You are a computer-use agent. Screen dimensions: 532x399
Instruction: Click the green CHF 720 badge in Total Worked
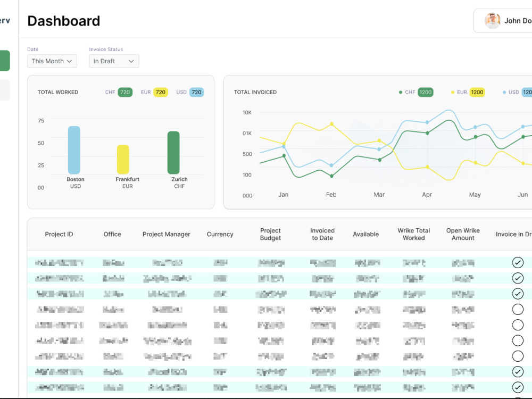tap(125, 92)
